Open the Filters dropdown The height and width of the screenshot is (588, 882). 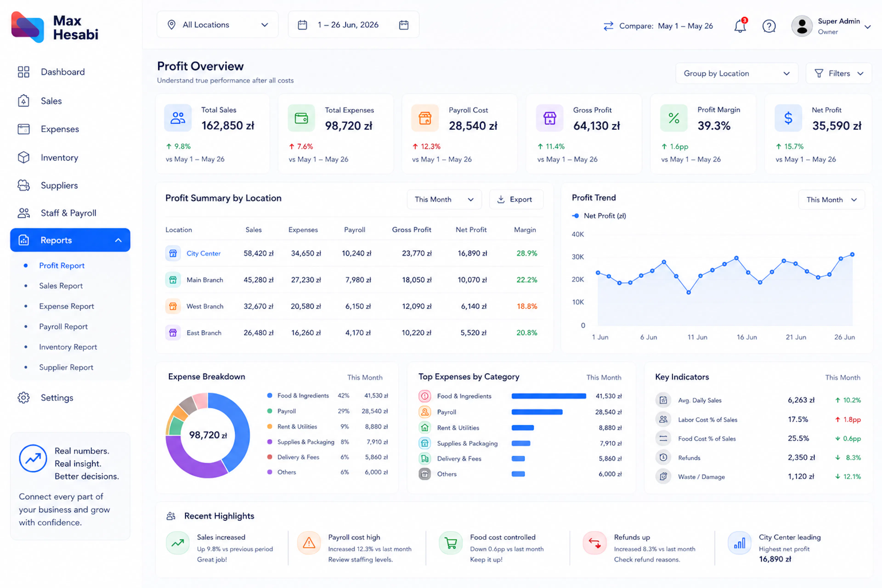[x=839, y=73]
